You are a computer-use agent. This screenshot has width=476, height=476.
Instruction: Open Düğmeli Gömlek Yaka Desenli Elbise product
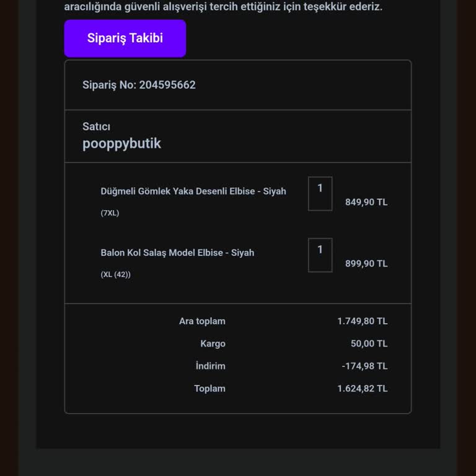(193, 192)
